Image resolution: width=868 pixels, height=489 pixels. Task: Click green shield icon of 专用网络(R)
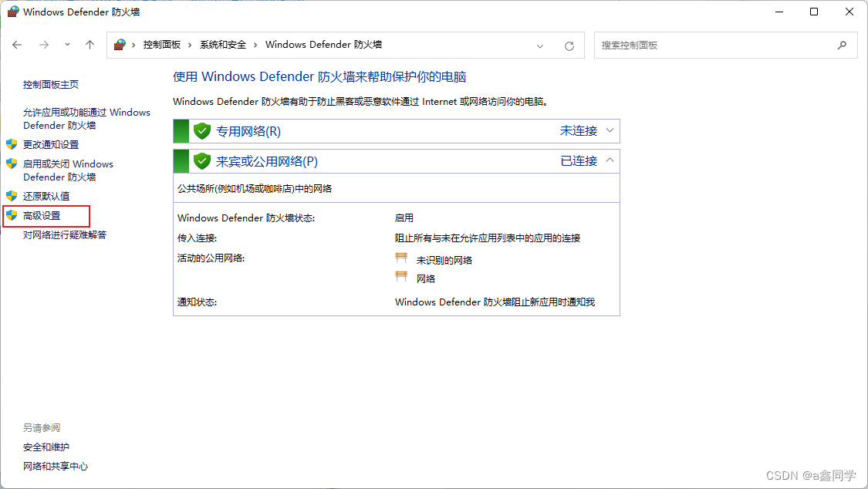(x=202, y=131)
